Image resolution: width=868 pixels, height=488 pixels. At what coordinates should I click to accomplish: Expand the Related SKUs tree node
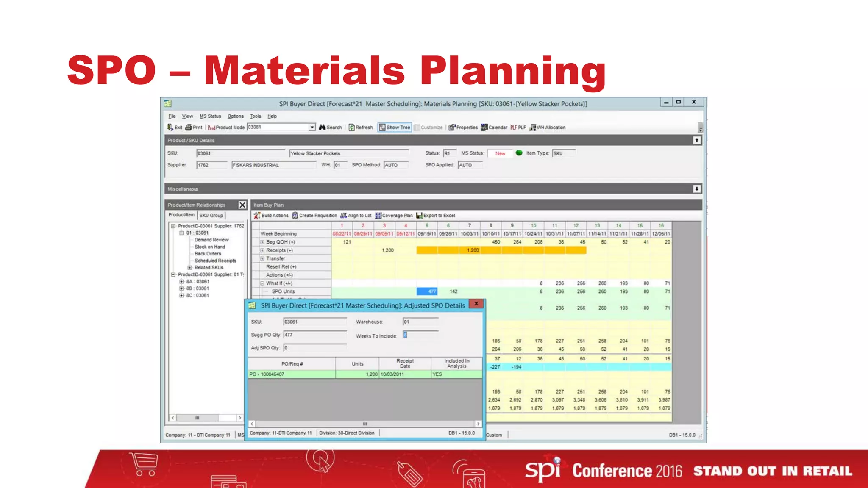click(190, 268)
